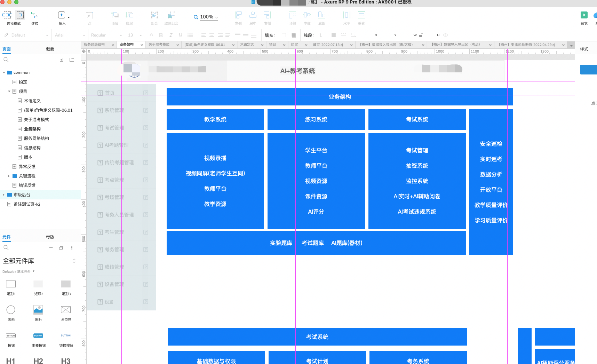The width and height of the screenshot is (597, 364).
Task: Open the font size 13 dropdown
Action: click(x=135, y=35)
